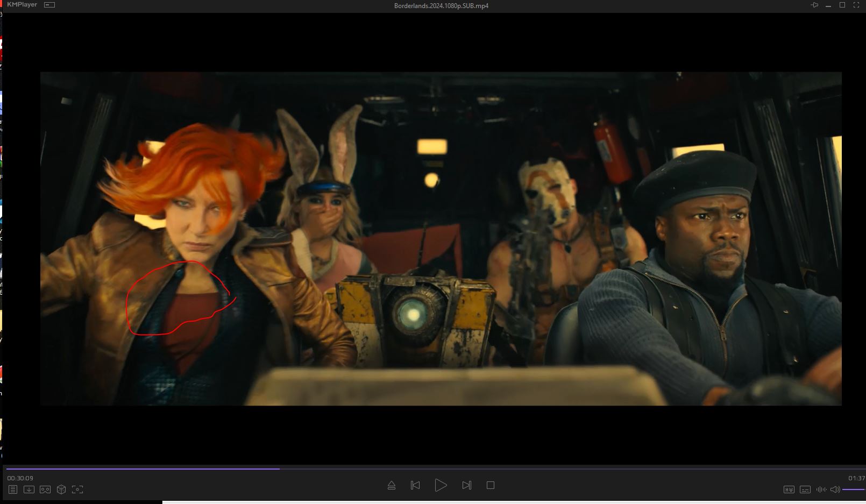
Task: Skip to the previous track
Action: pos(415,485)
